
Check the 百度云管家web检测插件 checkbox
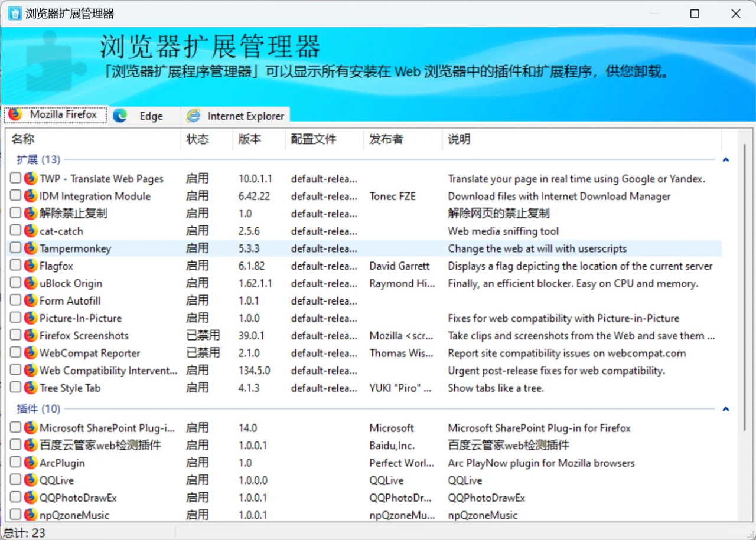tap(15, 444)
